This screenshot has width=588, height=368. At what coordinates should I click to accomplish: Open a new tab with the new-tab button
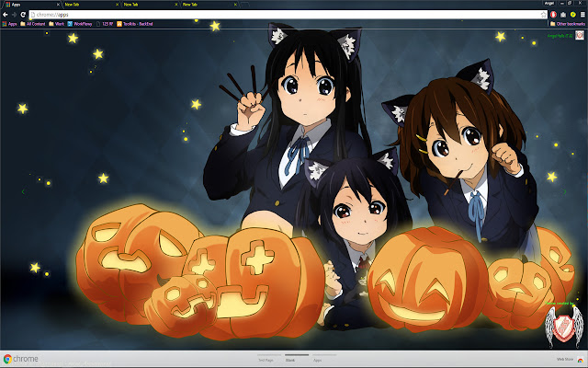(x=245, y=5)
